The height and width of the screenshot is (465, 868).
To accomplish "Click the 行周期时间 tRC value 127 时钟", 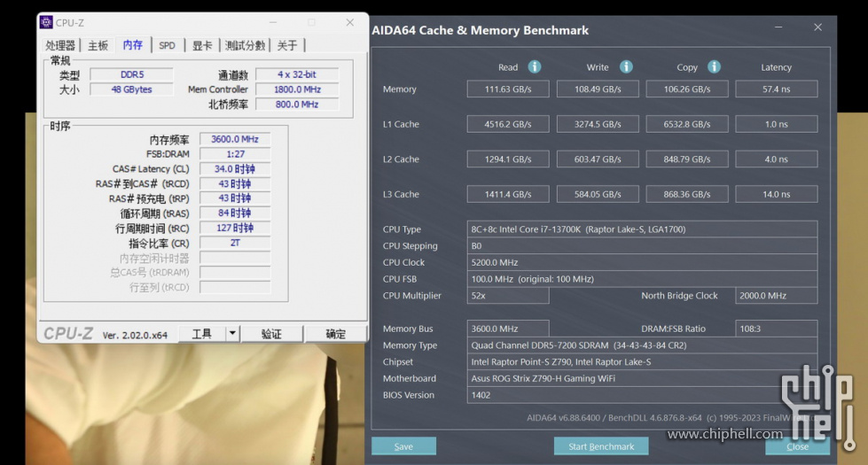I will [235, 228].
